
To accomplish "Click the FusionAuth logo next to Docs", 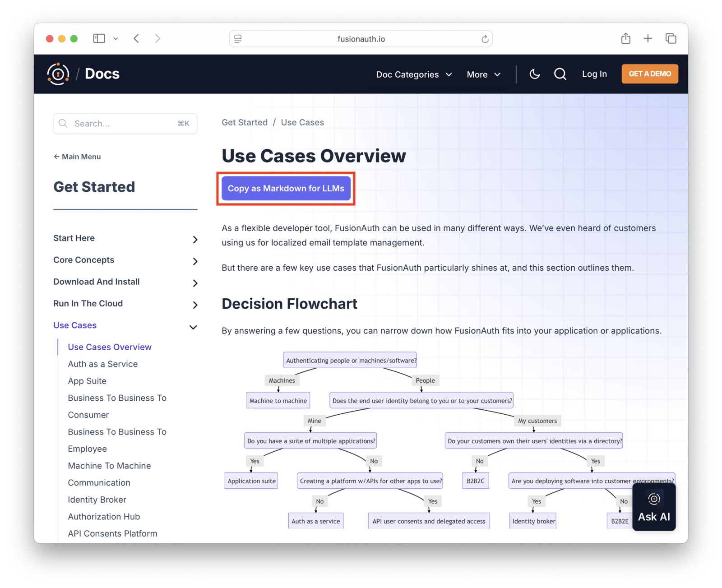I will pyautogui.click(x=58, y=74).
